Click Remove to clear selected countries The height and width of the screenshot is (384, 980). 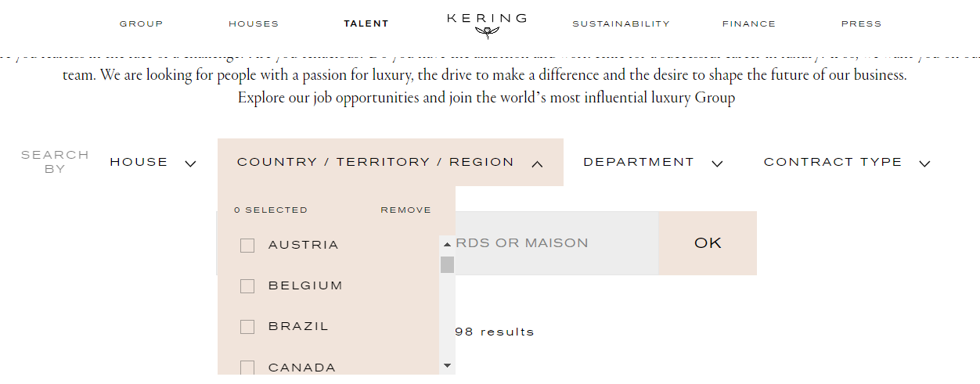(405, 210)
